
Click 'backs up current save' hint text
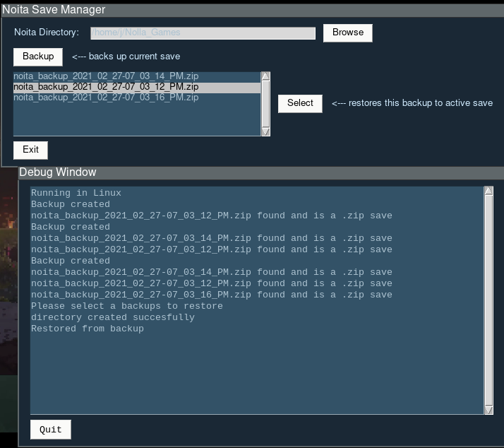point(126,57)
